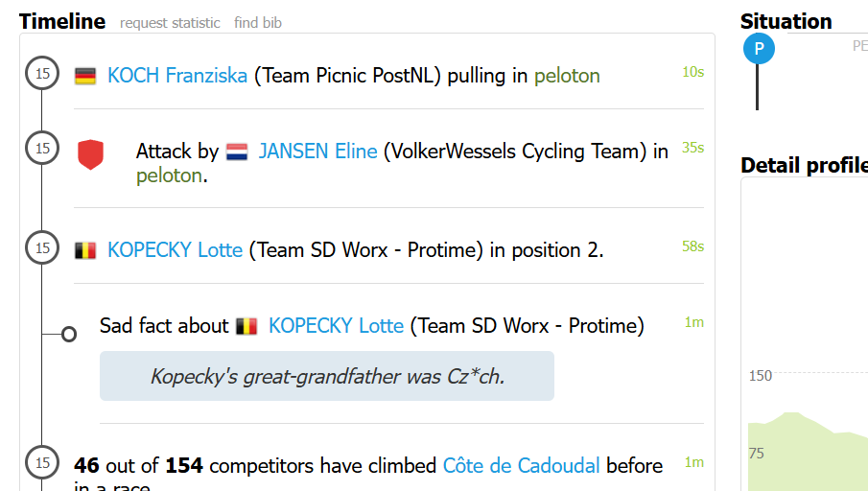Open the Côte de Cadoudal climb link

(521, 466)
